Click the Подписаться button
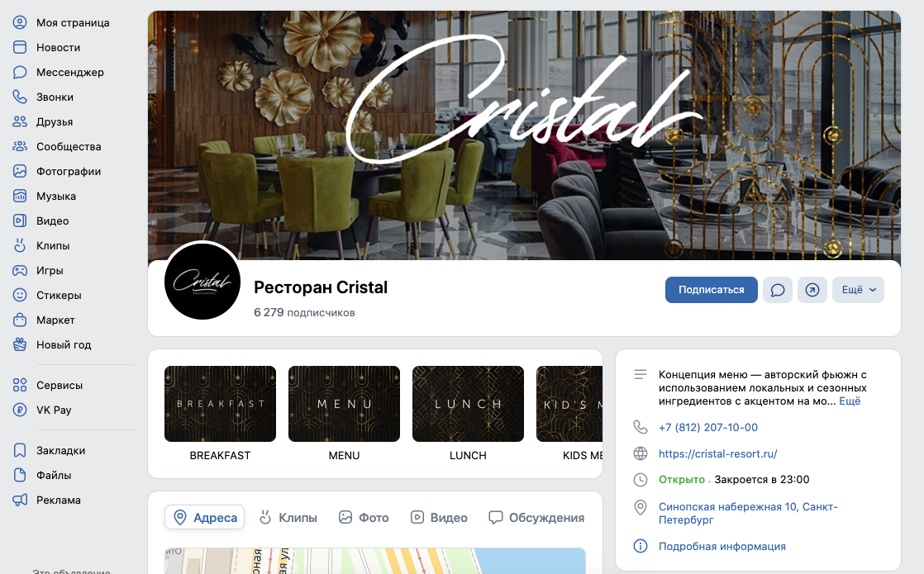924x574 pixels. (712, 290)
